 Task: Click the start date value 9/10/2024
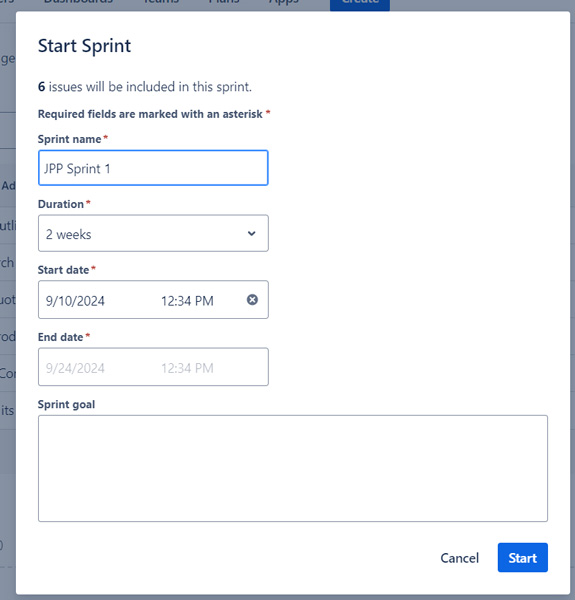coord(75,301)
